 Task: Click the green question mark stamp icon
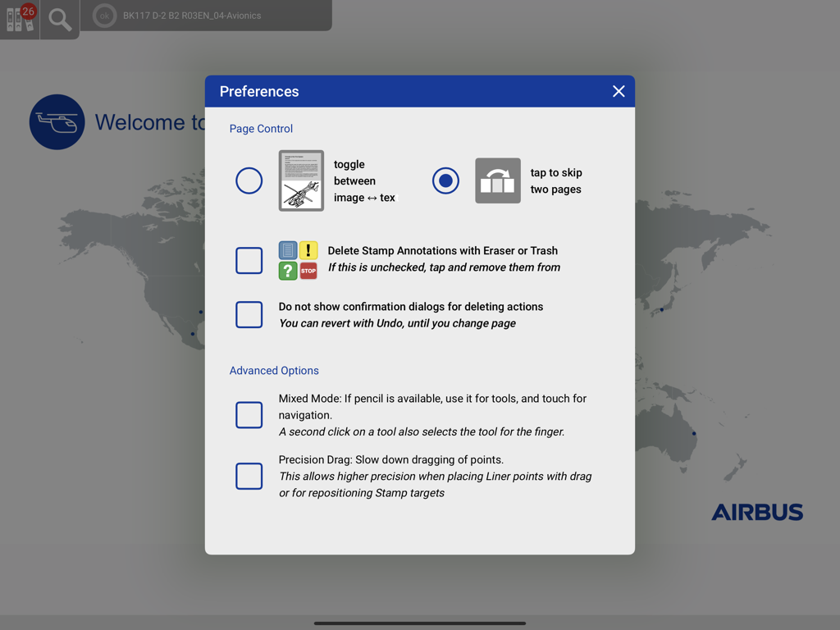pos(288,270)
